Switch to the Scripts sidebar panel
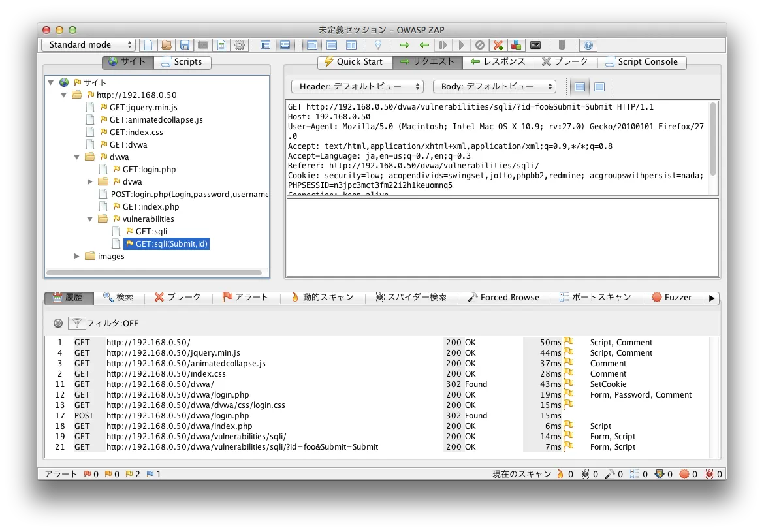The height and width of the screenshot is (532, 764). point(183,62)
